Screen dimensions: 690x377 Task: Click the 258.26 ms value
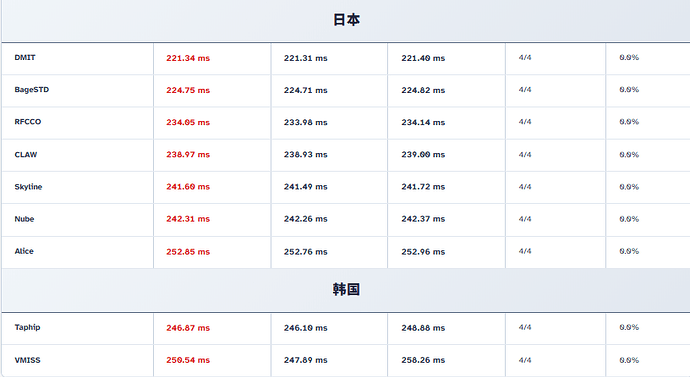[x=423, y=360]
